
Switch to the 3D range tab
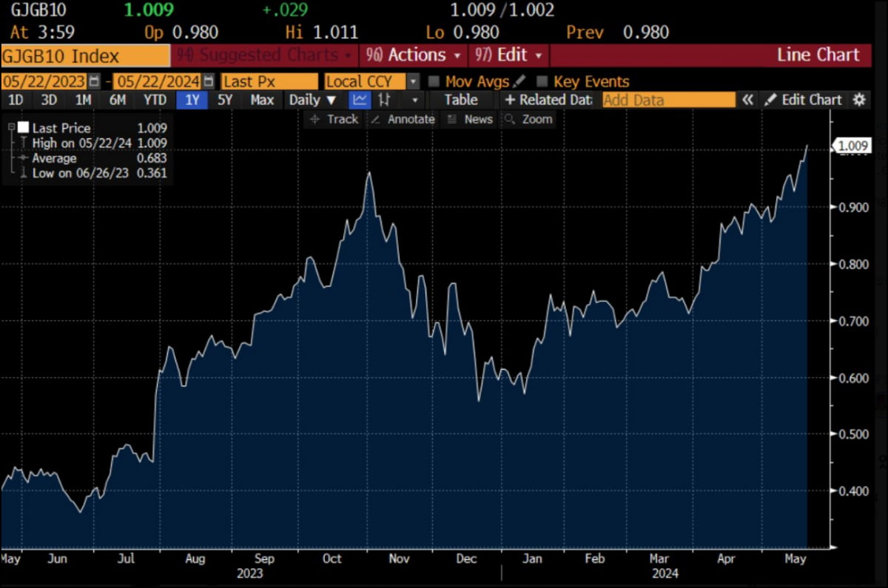click(x=50, y=100)
